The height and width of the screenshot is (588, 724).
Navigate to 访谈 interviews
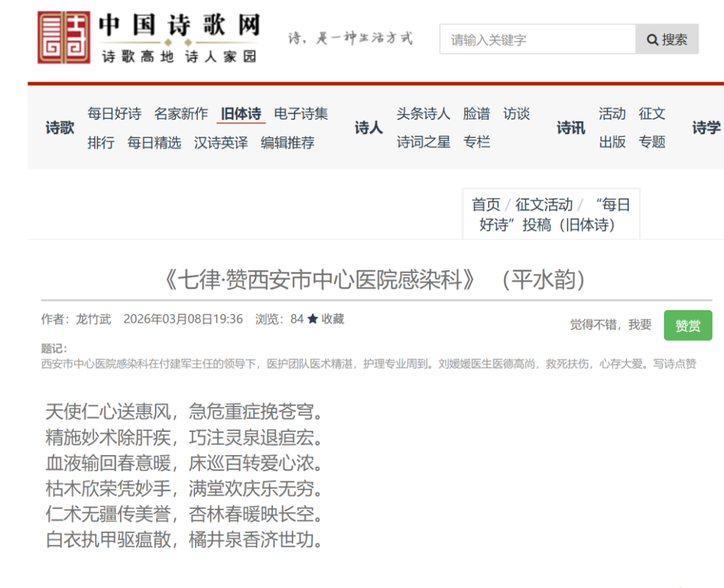[517, 114]
